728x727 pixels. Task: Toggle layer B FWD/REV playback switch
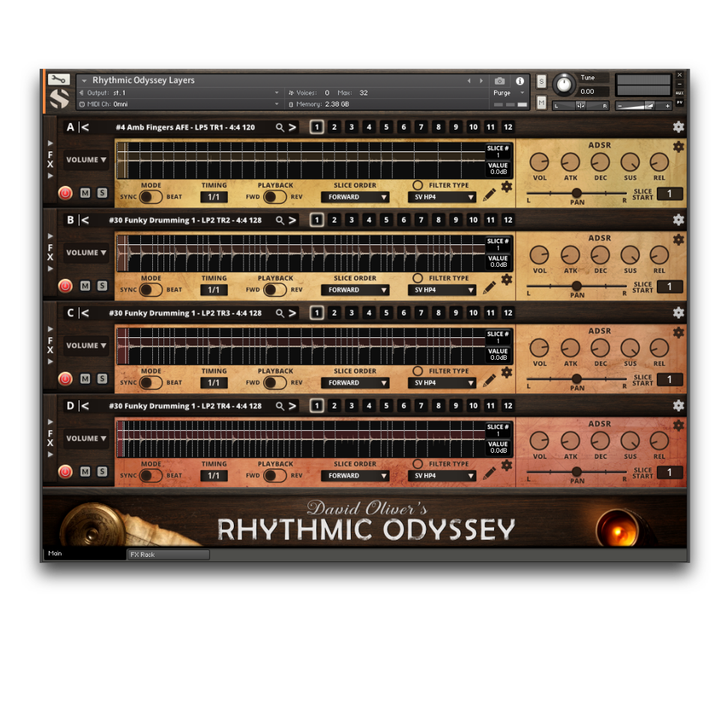coord(274,290)
